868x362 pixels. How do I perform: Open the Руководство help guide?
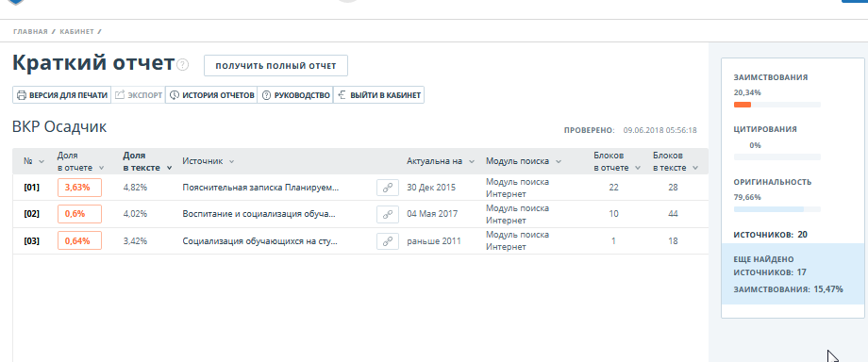coord(295,95)
